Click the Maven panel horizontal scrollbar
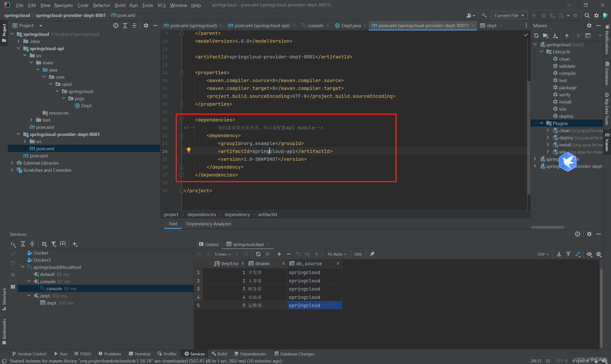The width and height of the screenshot is (611, 364). click(548, 227)
